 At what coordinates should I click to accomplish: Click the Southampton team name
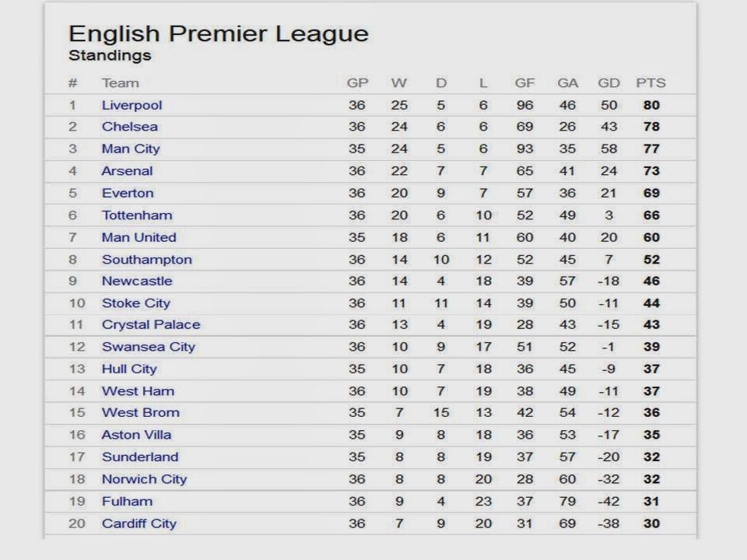(146, 260)
